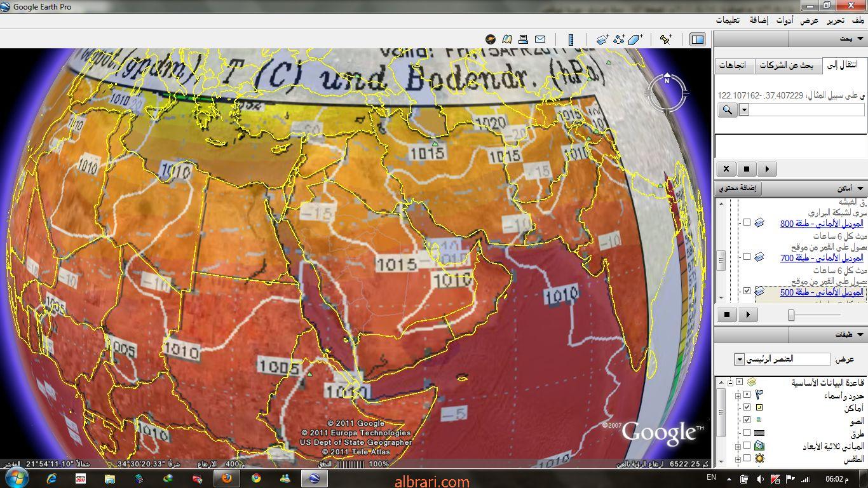The width and height of the screenshot is (868, 488).
Task: Play the tour in the places panel
Action: [748, 315]
